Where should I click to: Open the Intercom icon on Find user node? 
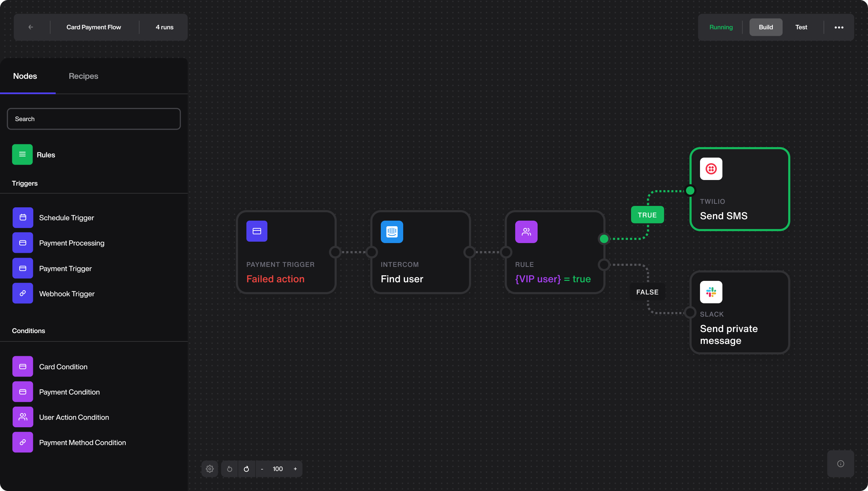392,231
